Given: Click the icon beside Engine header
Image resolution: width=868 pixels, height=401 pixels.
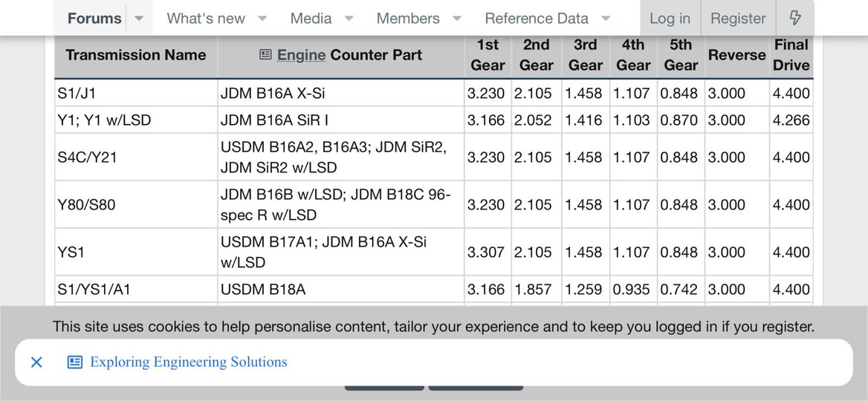Looking at the screenshot, I should point(266,54).
